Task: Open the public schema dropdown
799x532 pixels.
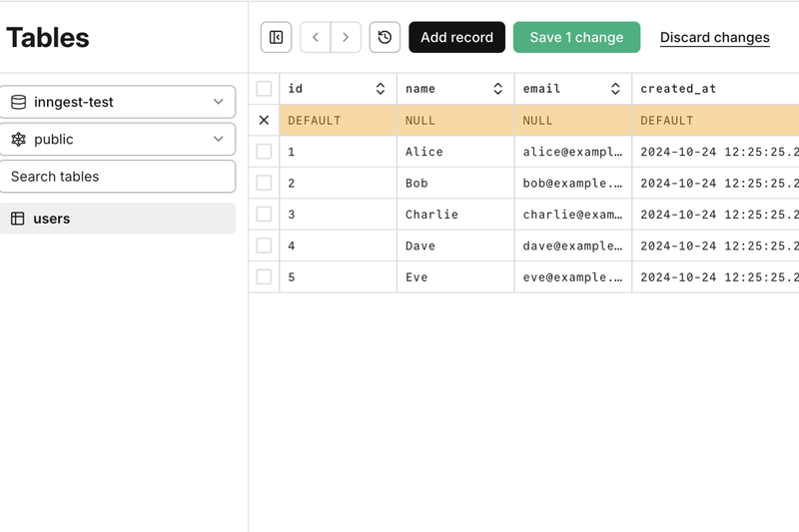Action: [x=117, y=139]
